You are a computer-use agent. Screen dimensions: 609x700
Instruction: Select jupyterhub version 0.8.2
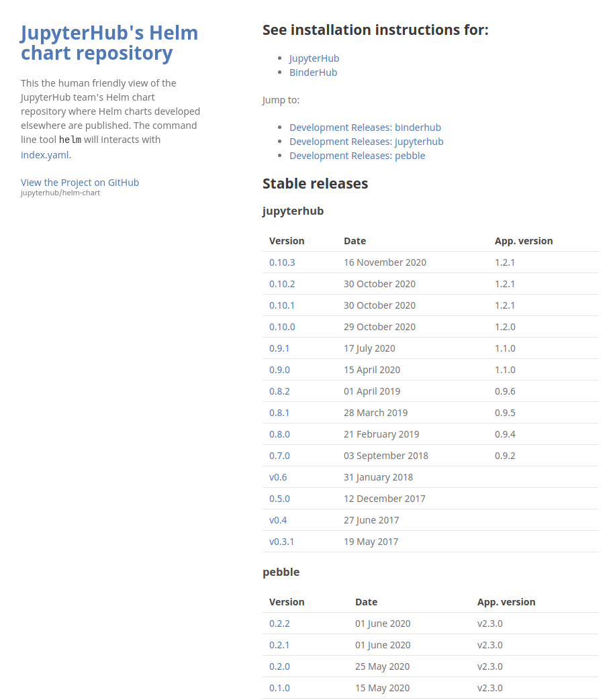(x=279, y=391)
